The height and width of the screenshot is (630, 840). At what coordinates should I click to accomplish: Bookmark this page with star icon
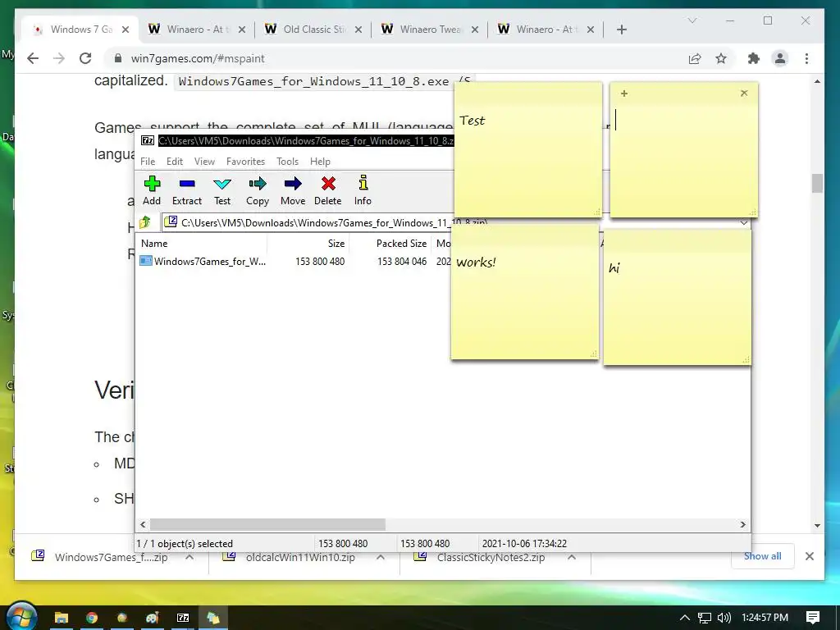point(721,58)
